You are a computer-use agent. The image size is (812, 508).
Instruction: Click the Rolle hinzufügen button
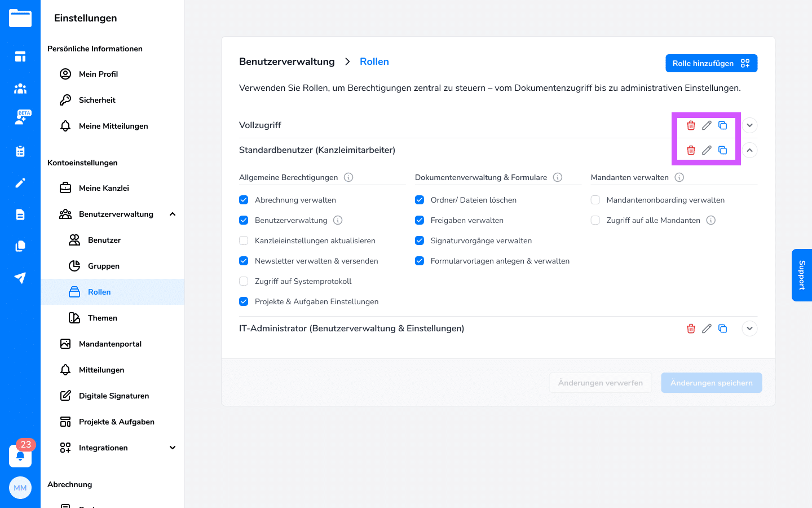tap(711, 63)
